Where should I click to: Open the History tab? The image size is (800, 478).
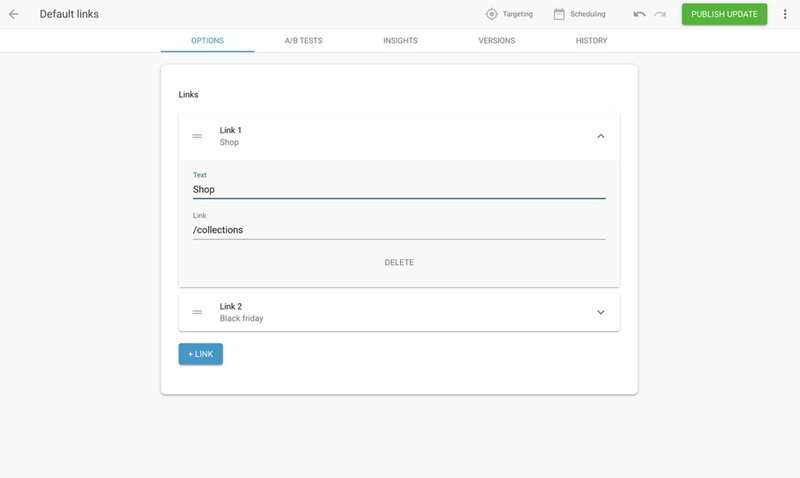click(x=591, y=41)
